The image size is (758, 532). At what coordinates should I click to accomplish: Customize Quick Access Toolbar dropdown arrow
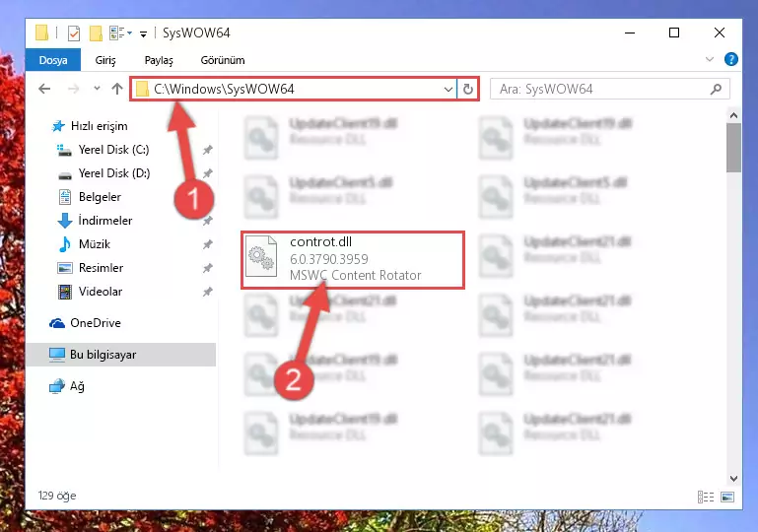coord(143,33)
